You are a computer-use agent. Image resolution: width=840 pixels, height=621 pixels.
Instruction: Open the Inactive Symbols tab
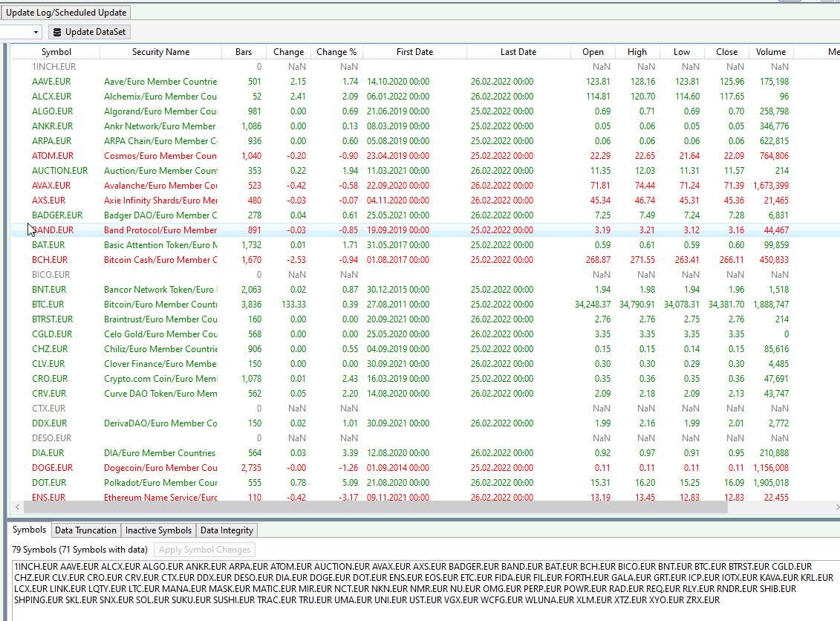159,530
